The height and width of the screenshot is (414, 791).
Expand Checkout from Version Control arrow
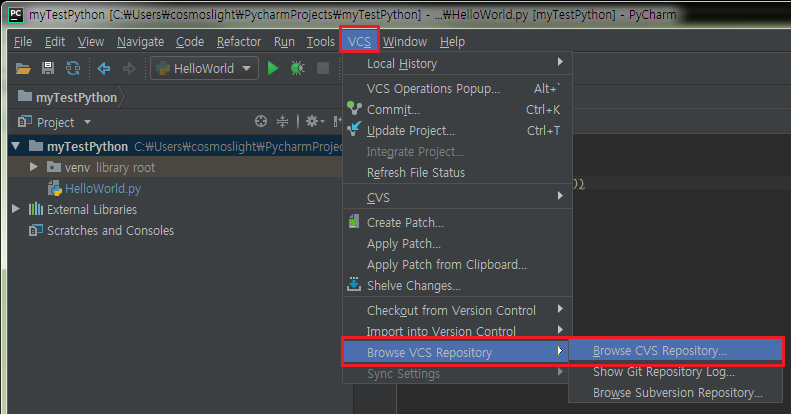(560, 309)
